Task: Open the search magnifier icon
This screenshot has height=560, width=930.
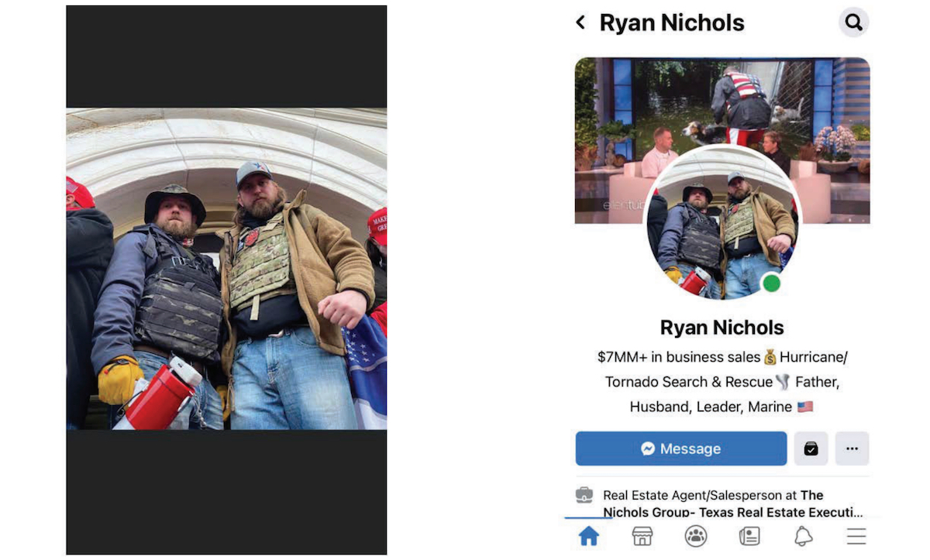Action: click(x=853, y=22)
